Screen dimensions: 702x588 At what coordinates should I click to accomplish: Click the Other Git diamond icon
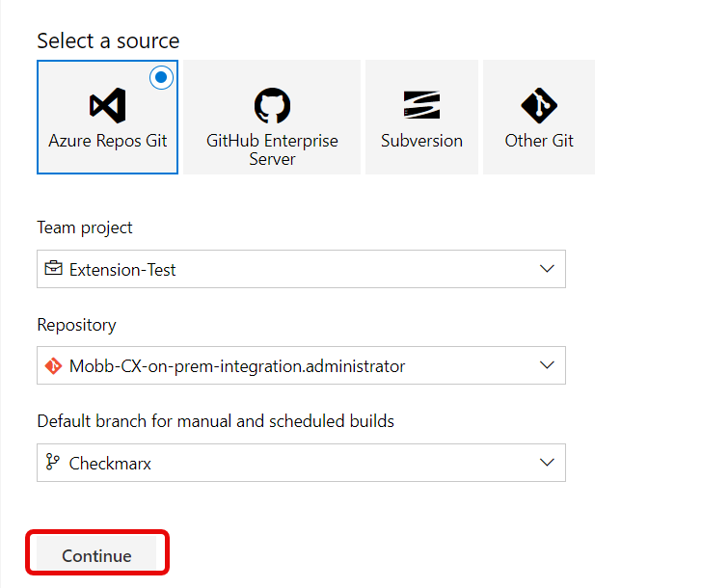[x=539, y=105]
